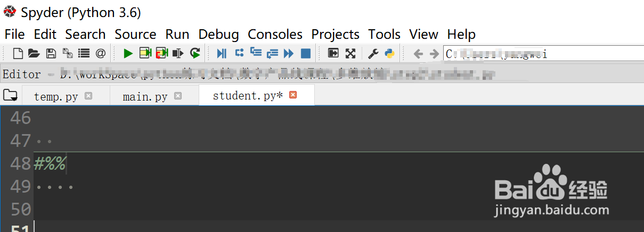Viewport: 644px width, 232px height.
Task: Maximize the current pane
Action: (x=333, y=53)
